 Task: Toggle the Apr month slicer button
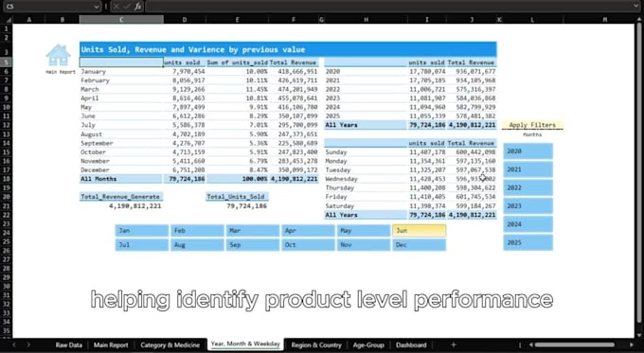pyautogui.click(x=308, y=231)
